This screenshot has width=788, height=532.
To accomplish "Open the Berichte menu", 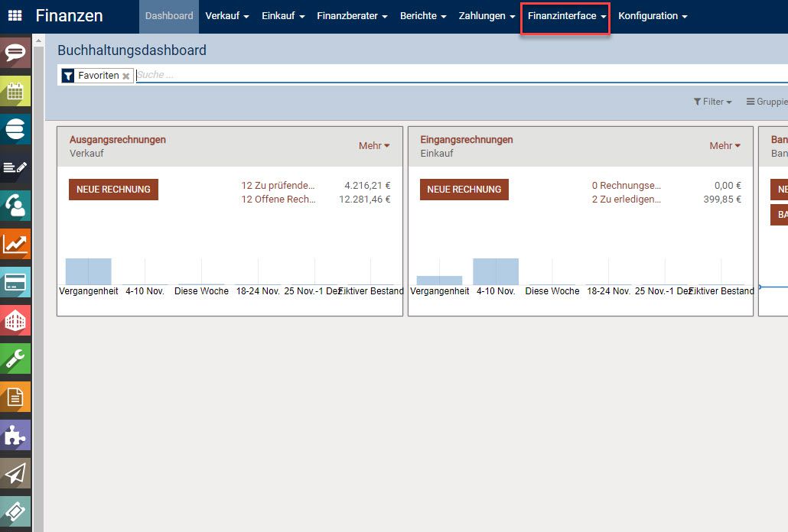I will (423, 16).
